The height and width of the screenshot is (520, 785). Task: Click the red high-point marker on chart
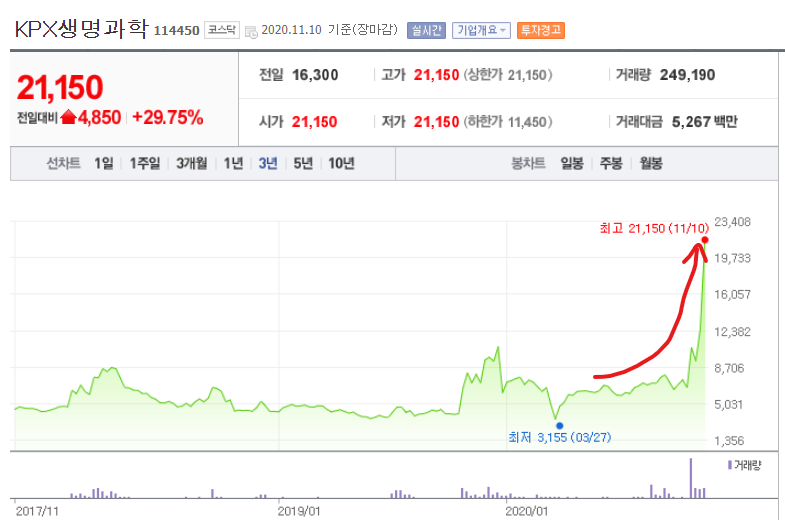[x=705, y=240]
